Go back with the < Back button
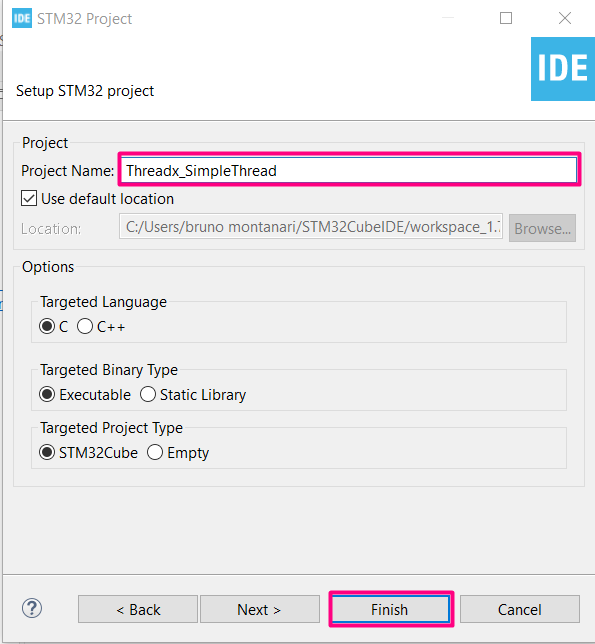The width and height of the screenshot is (595, 644). [x=138, y=610]
